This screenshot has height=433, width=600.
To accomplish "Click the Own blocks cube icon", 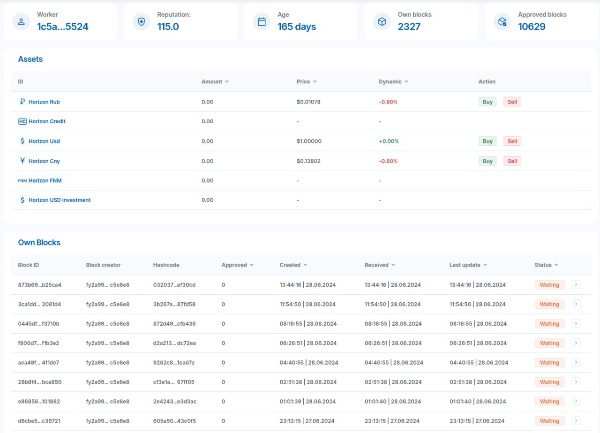I will (380, 21).
